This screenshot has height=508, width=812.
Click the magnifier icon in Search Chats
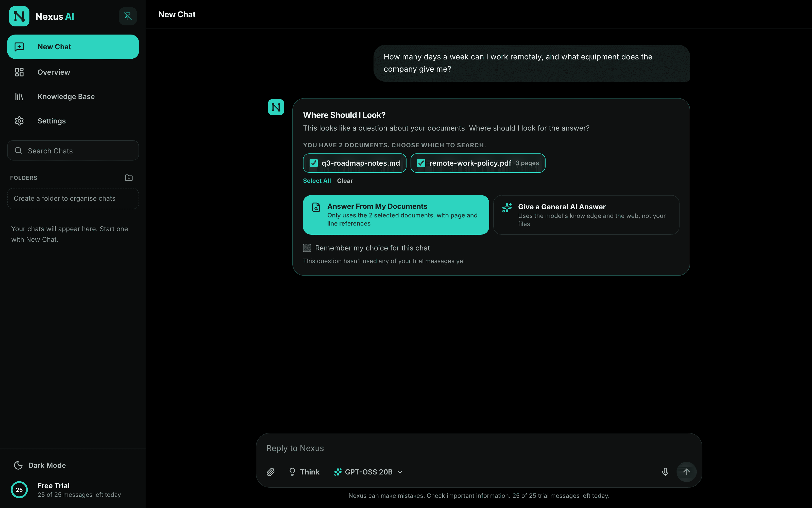tap(19, 151)
